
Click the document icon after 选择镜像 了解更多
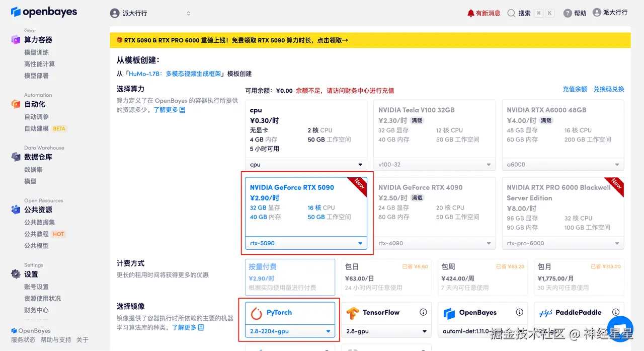201,327
